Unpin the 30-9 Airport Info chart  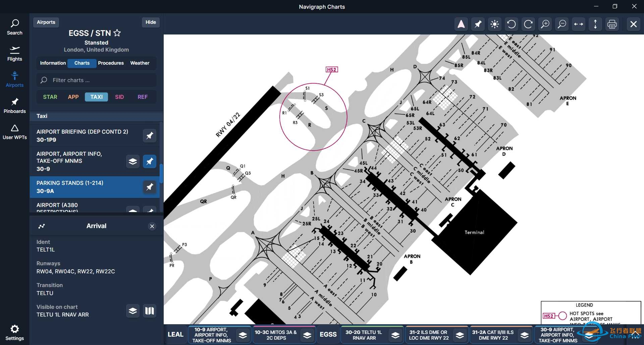[150, 161]
